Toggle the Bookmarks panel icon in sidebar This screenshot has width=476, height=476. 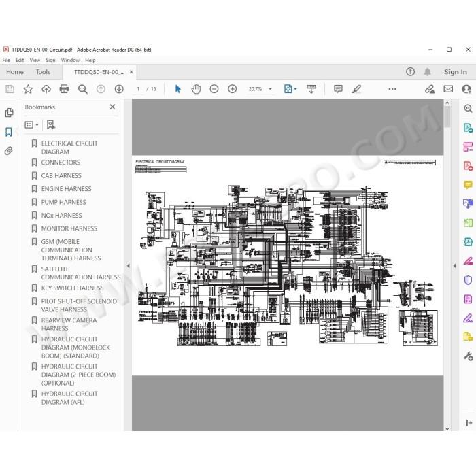point(9,132)
